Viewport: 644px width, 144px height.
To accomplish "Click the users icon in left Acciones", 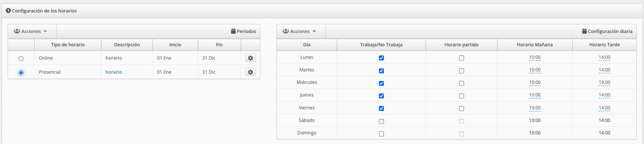I will (x=17, y=31).
